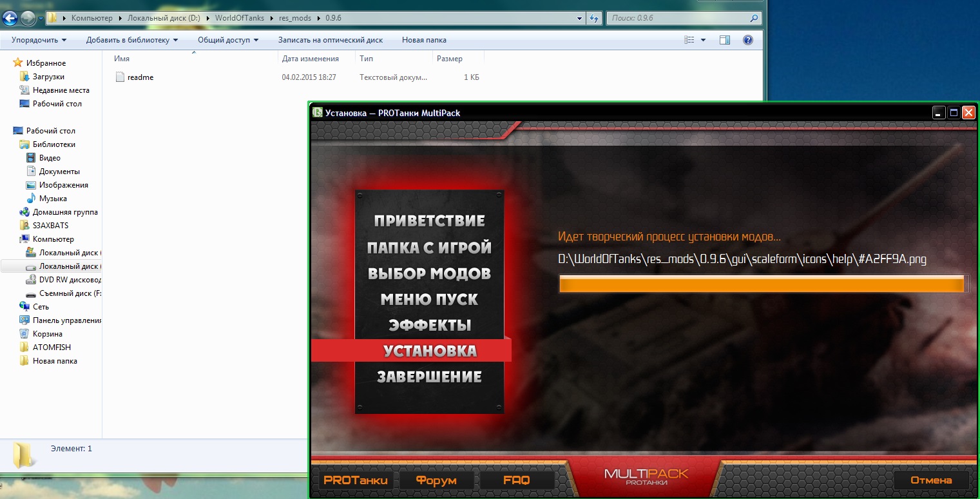This screenshot has height=499, width=980.
Task: Click the readme date 04.02.2015 18:27
Action: pyautogui.click(x=309, y=77)
